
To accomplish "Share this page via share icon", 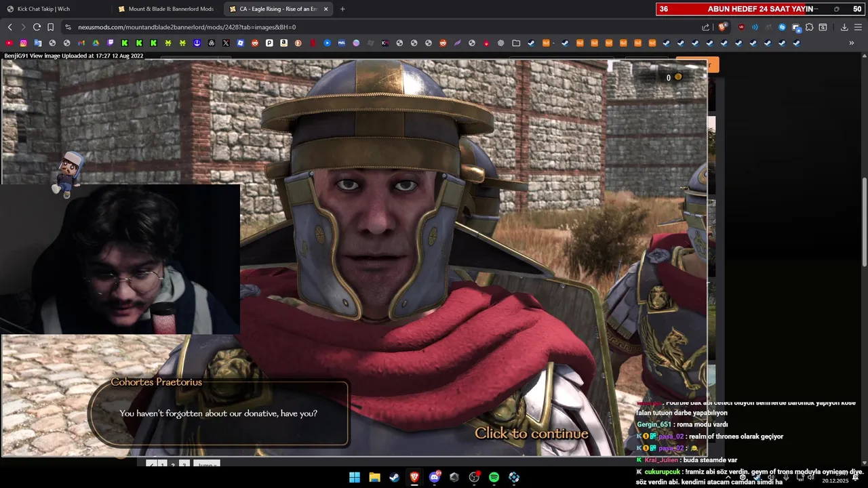I will tap(705, 27).
